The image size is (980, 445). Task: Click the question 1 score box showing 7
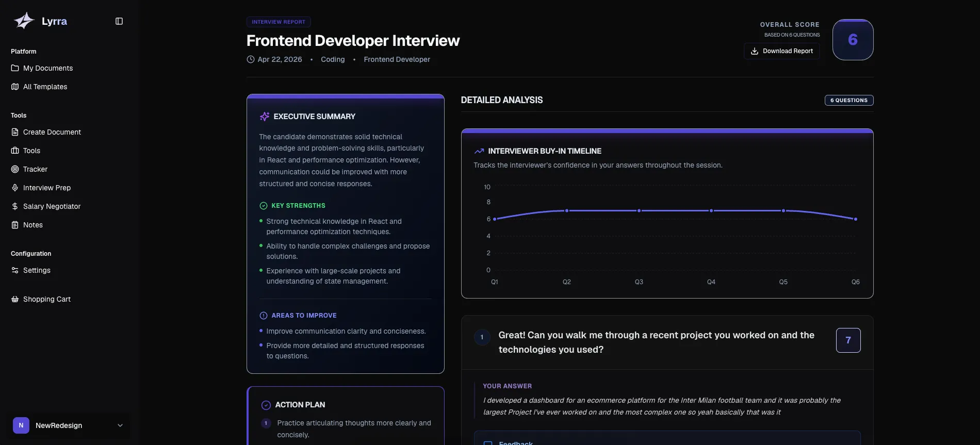(x=848, y=340)
